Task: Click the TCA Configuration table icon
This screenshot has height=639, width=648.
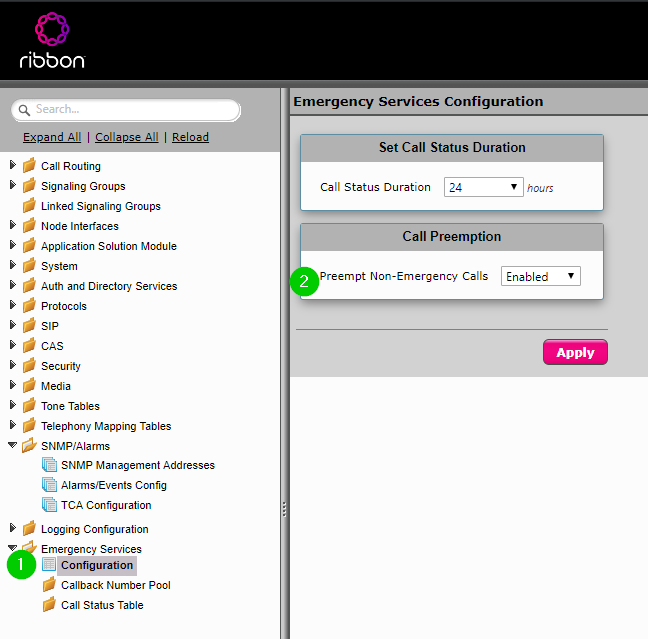Action: [x=50, y=505]
